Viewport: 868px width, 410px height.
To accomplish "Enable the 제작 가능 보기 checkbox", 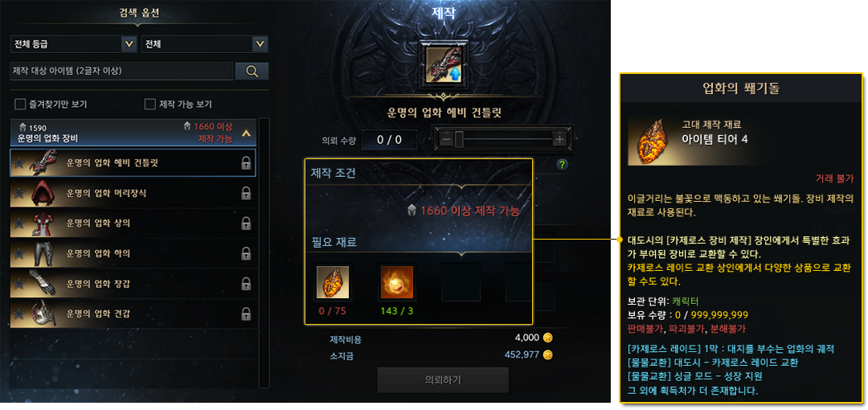I will pos(149,105).
